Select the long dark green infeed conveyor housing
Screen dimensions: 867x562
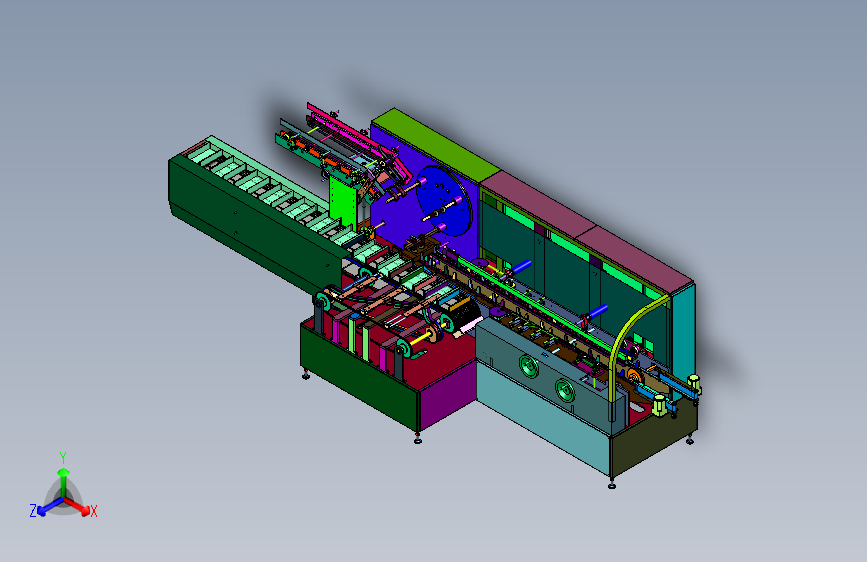click(254, 224)
